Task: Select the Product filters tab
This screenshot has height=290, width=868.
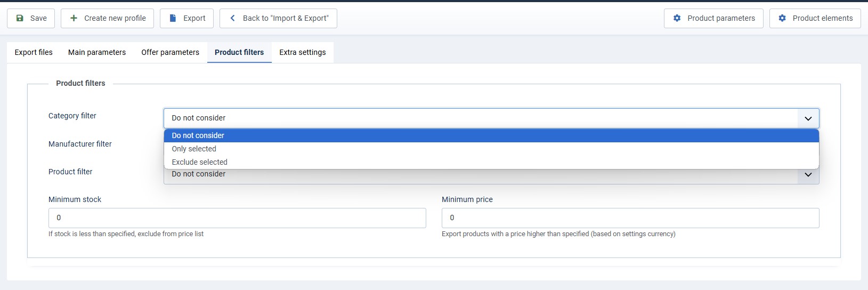Action: (239, 52)
